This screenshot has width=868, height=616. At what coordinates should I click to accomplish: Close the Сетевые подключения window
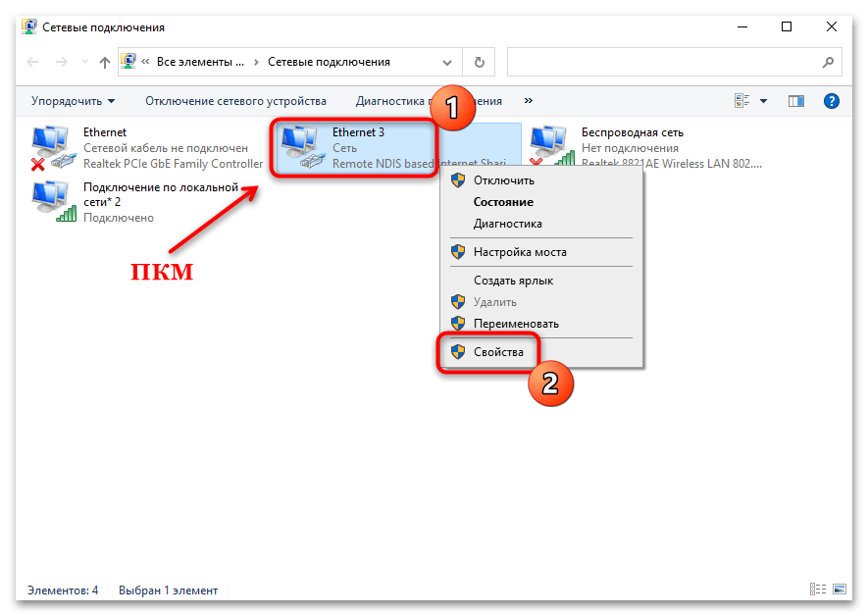point(832,26)
